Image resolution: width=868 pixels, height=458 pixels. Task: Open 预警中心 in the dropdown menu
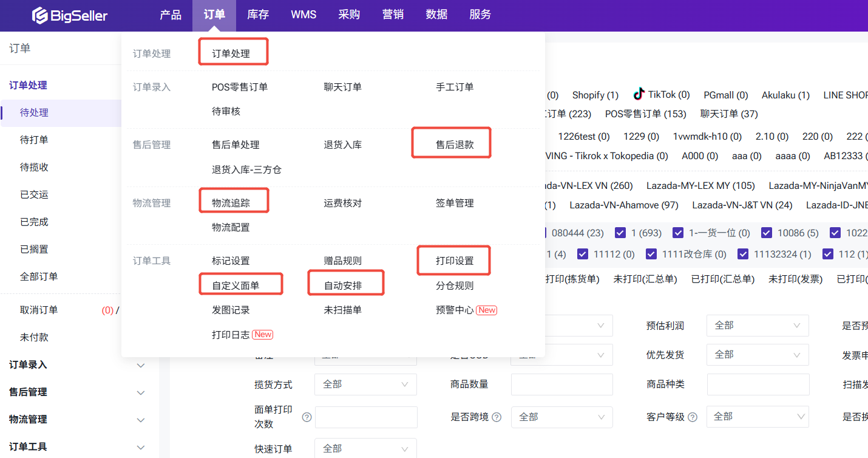455,310
